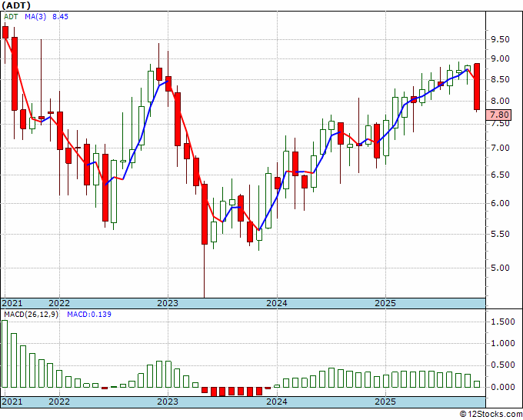Click the 6.50 price axis label
Viewport: 523px width, 420px height.
pyautogui.click(x=500, y=175)
